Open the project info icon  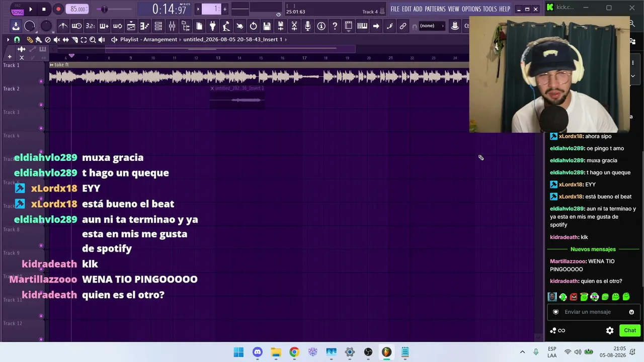(321, 26)
